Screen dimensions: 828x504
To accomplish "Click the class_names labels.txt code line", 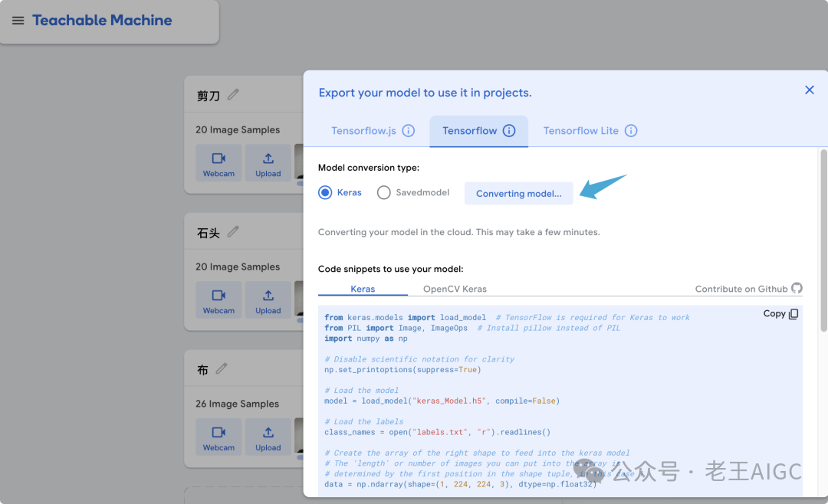I will [x=437, y=432].
